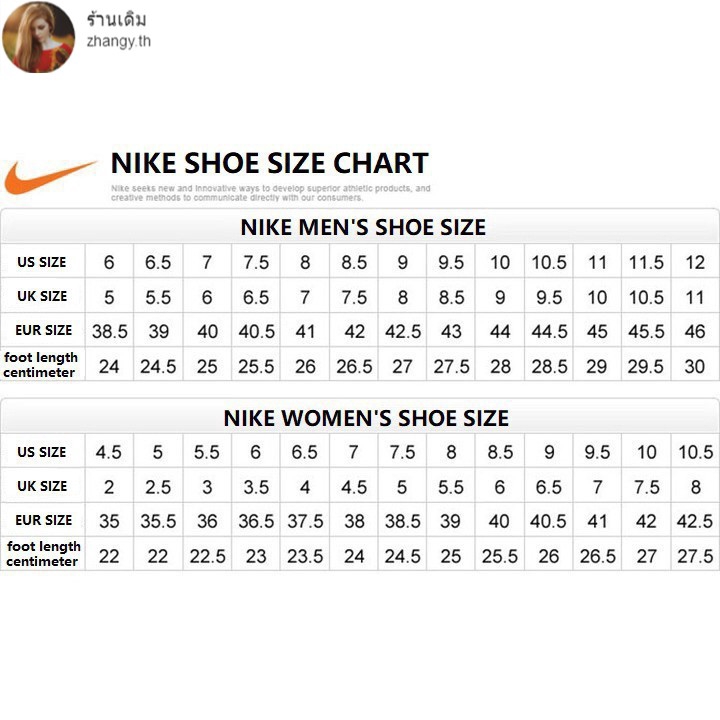The width and height of the screenshot is (720, 720).
Task: Click foot length centimeter label in women's table
Action: (44, 554)
